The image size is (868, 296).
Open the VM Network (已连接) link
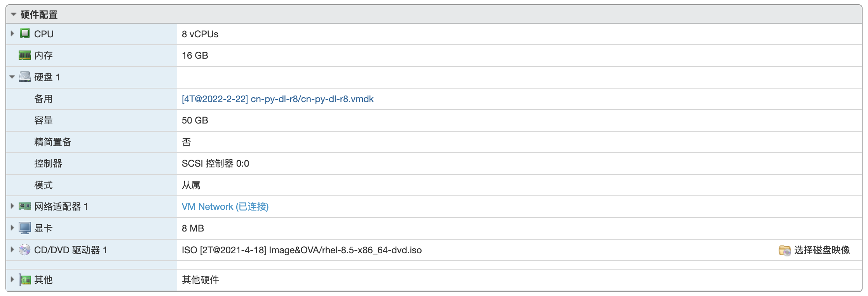click(x=225, y=207)
